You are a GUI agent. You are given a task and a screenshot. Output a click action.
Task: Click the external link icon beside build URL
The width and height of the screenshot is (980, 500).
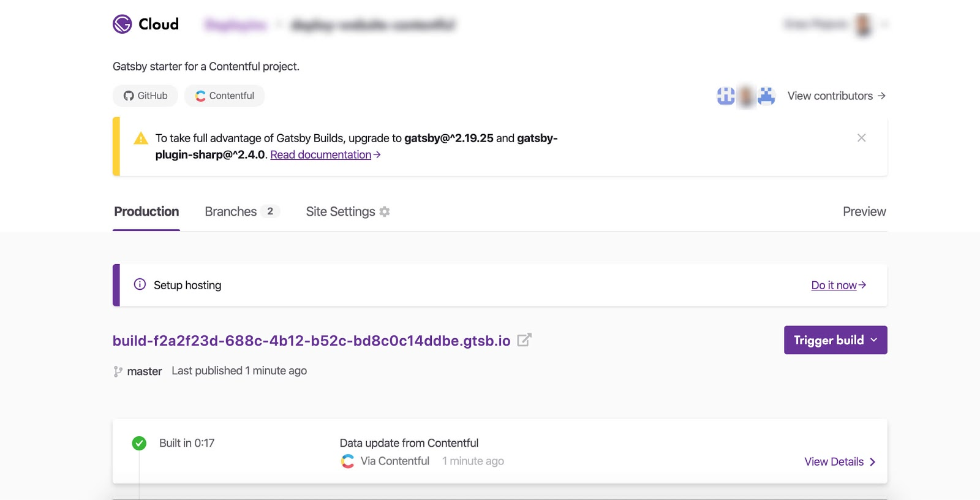click(524, 339)
